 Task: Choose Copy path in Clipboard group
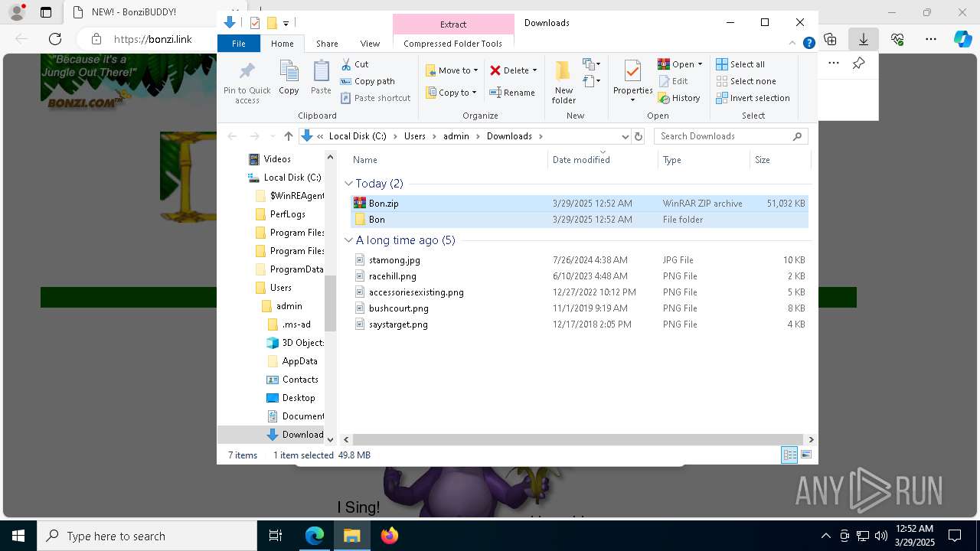pos(367,81)
